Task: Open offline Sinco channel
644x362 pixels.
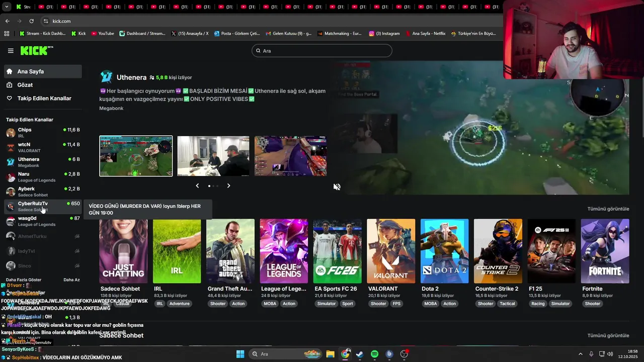Action: click(43, 265)
